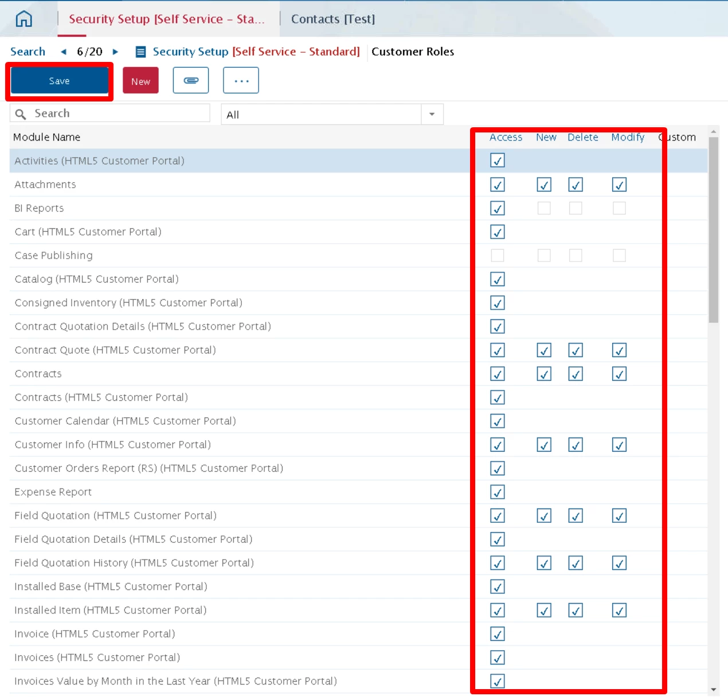The image size is (728, 700).
Task: Click the Save button
Action: coord(59,80)
